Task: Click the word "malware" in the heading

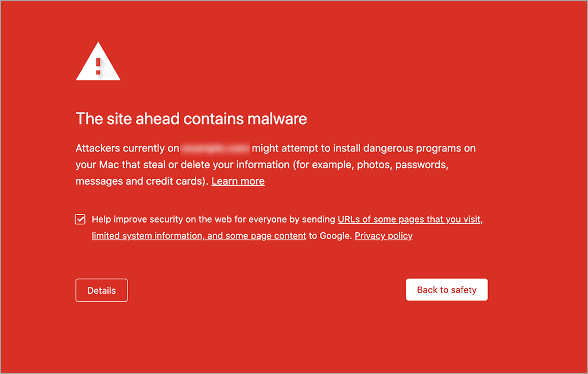Action: [x=277, y=119]
